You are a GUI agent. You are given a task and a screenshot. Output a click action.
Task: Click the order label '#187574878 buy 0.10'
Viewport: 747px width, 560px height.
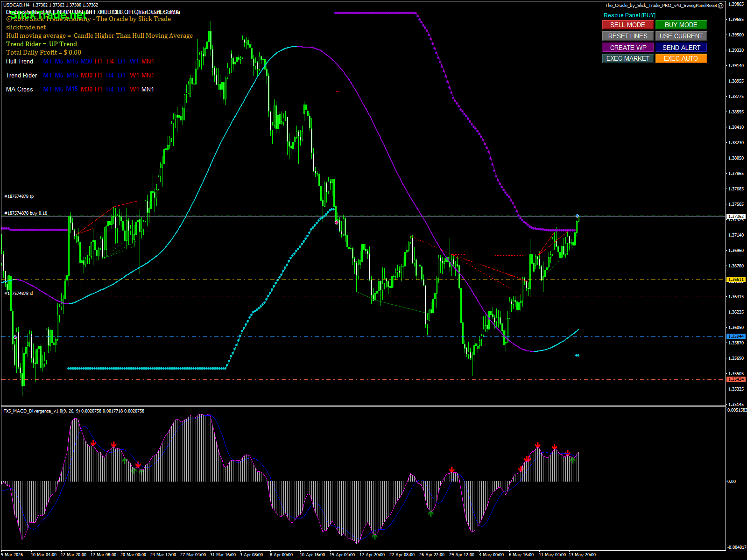point(26,213)
